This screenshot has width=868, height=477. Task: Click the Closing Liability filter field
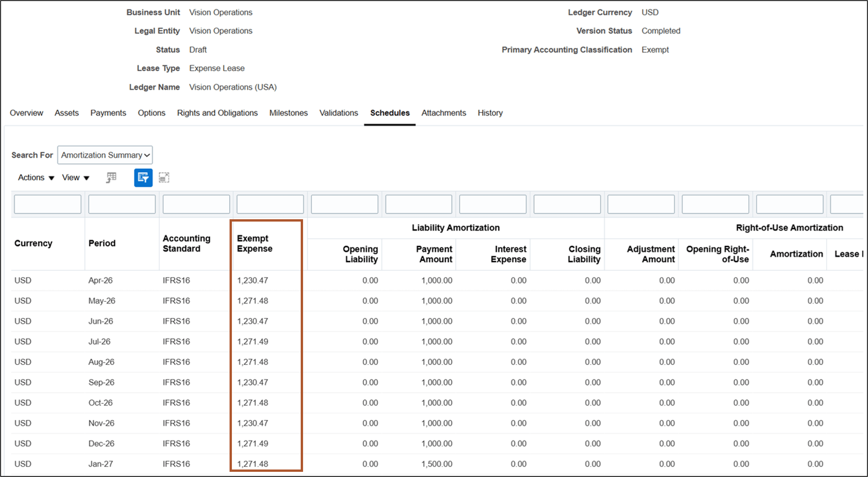(x=567, y=204)
